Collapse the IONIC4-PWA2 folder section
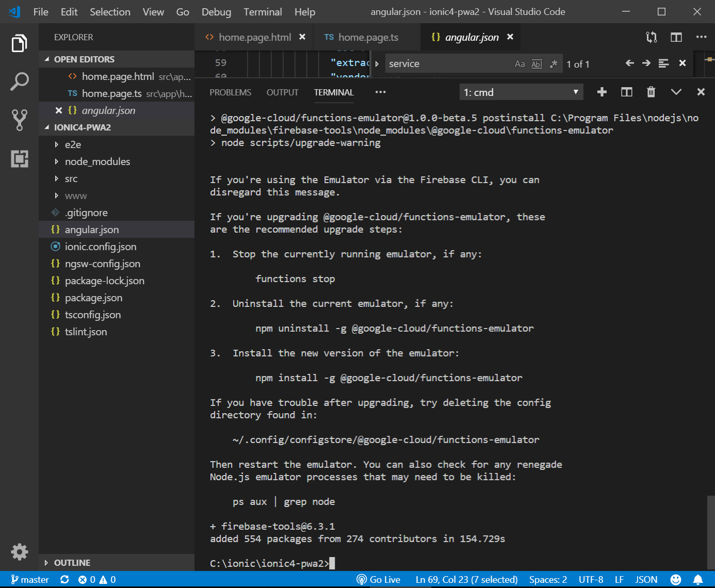715x588 pixels. pyautogui.click(x=117, y=127)
